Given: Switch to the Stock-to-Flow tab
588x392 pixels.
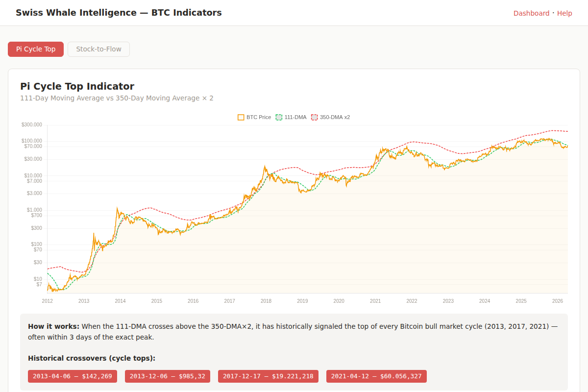Looking at the screenshot, I should pyautogui.click(x=98, y=49).
